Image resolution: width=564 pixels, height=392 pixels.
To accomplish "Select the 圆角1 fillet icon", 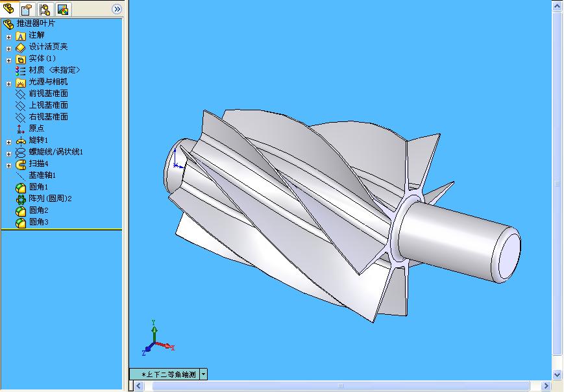I will [21, 188].
